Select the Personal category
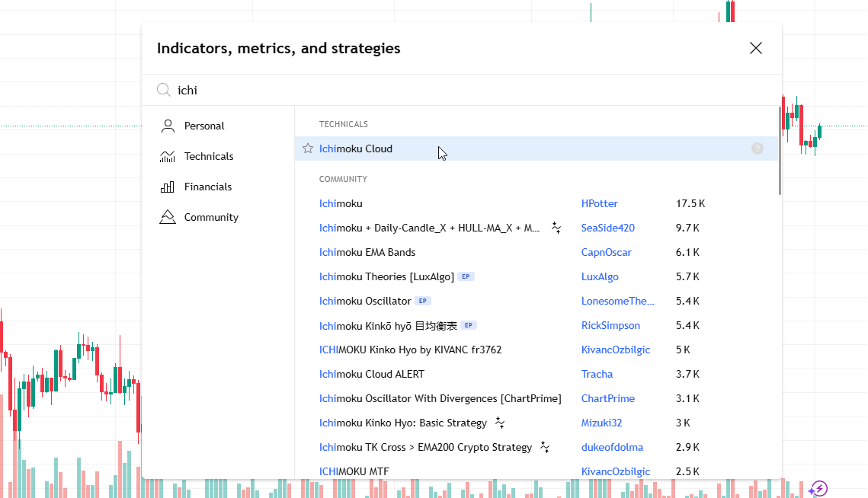The width and height of the screenshot is (868, 498). pos(204,126)
